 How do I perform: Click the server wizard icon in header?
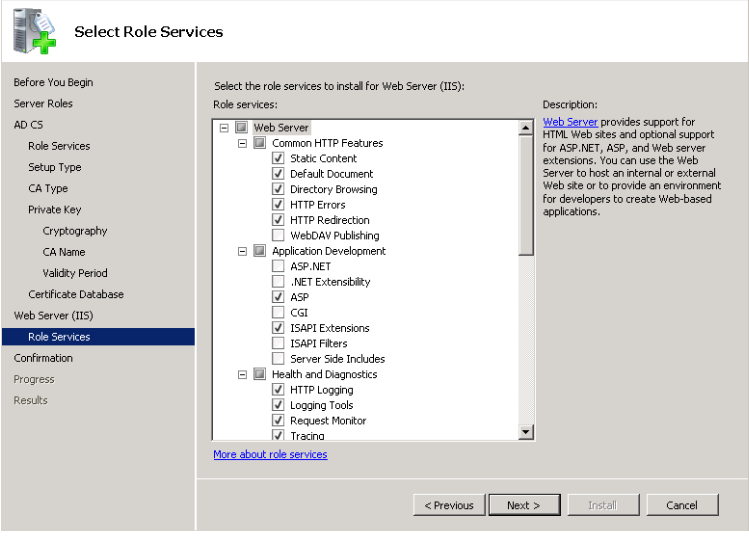(34, 31)
